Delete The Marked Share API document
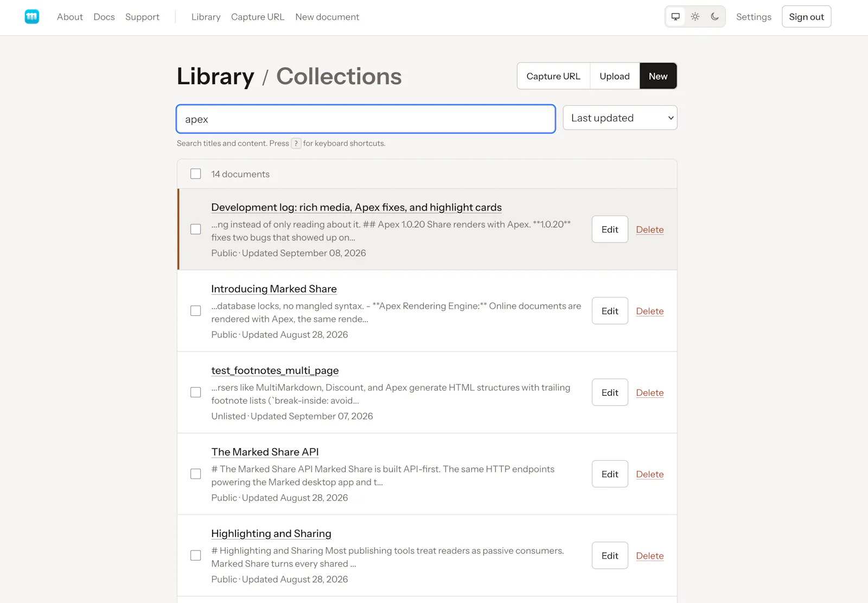This screenshot has height=603, width=868. 650,474
